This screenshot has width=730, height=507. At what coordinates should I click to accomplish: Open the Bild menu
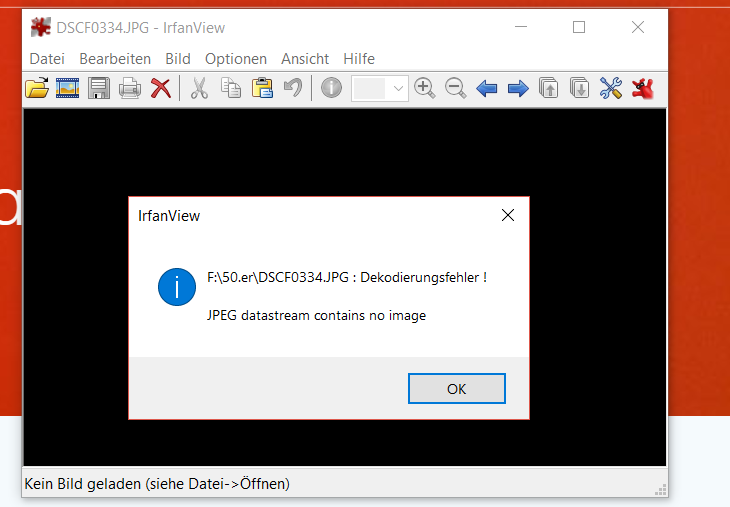[178, 59]
